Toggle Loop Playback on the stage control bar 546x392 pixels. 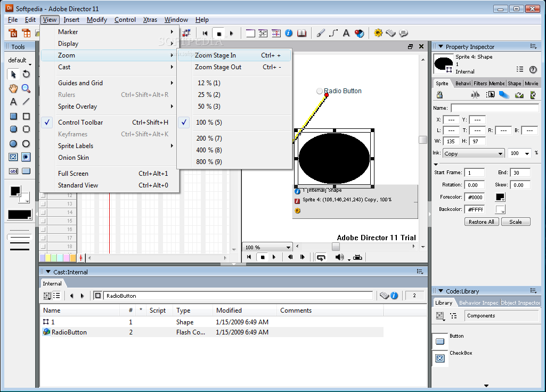click(x=321, y=257)
